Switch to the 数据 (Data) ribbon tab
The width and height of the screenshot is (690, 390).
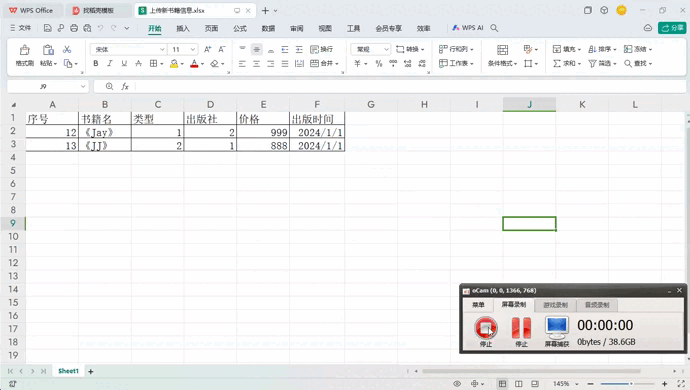click(268, 28)
